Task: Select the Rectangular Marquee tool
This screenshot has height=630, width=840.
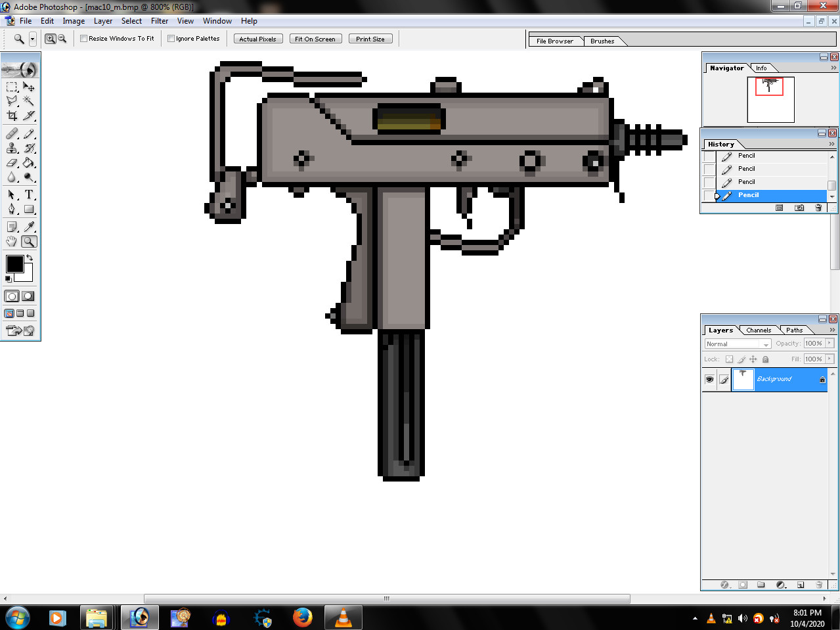Action: click(x=12, y=87)
